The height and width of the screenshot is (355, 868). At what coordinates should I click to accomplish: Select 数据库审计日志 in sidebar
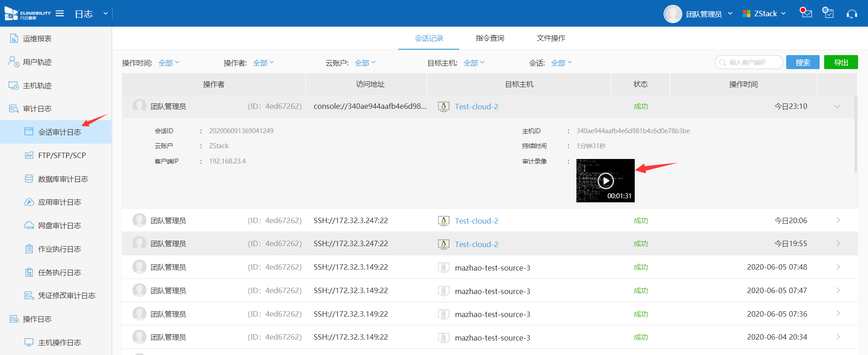[x=63, y=179]
